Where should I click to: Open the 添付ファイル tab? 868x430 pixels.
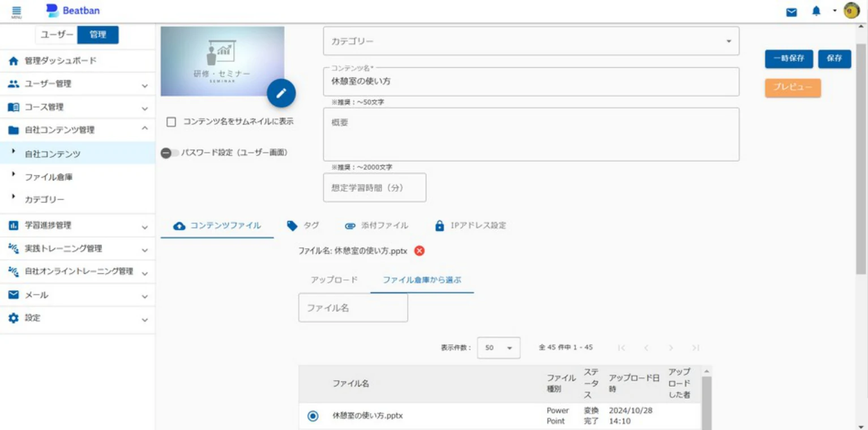coord(377,226)
